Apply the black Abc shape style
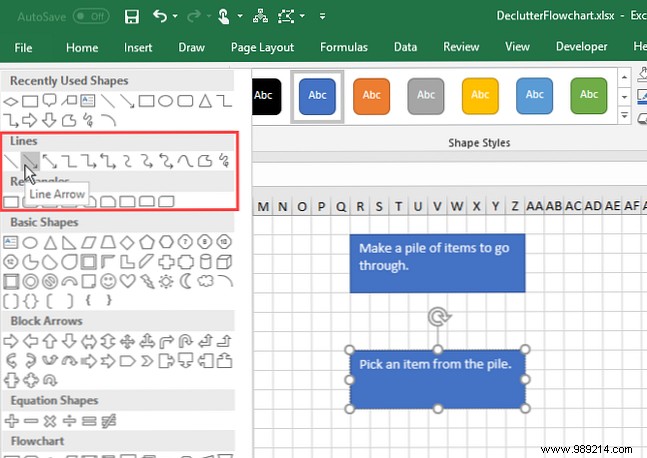647x458 pixels. coord(266,96)
